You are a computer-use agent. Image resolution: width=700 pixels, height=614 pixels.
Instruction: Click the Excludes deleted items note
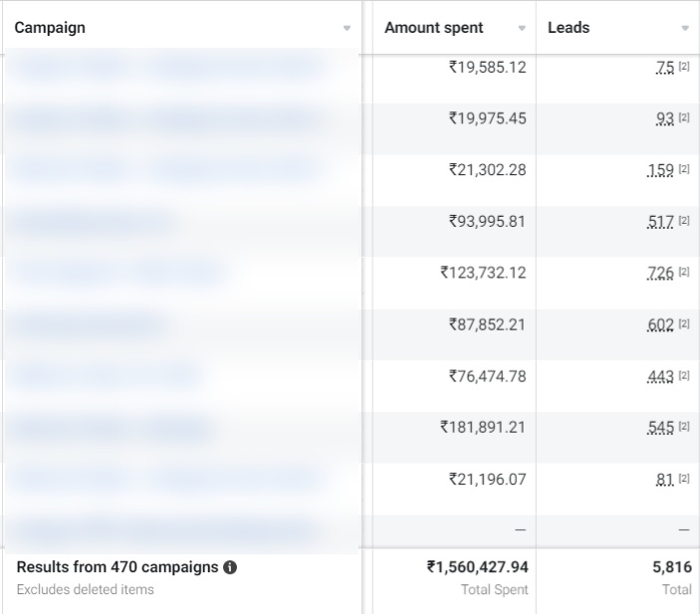(86, 589)
